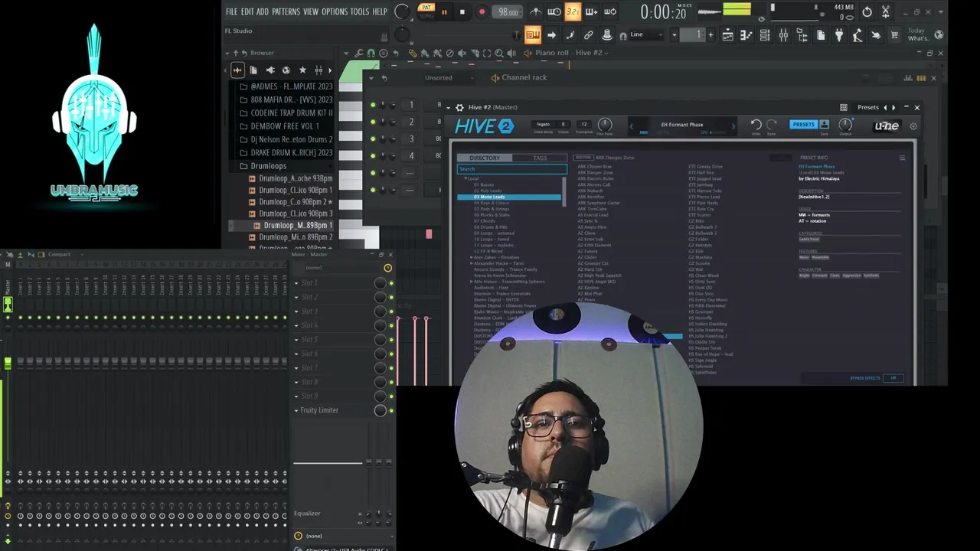Select the Browser globe tab icon
The image size is (980, 551).
(x=286, y=70)
